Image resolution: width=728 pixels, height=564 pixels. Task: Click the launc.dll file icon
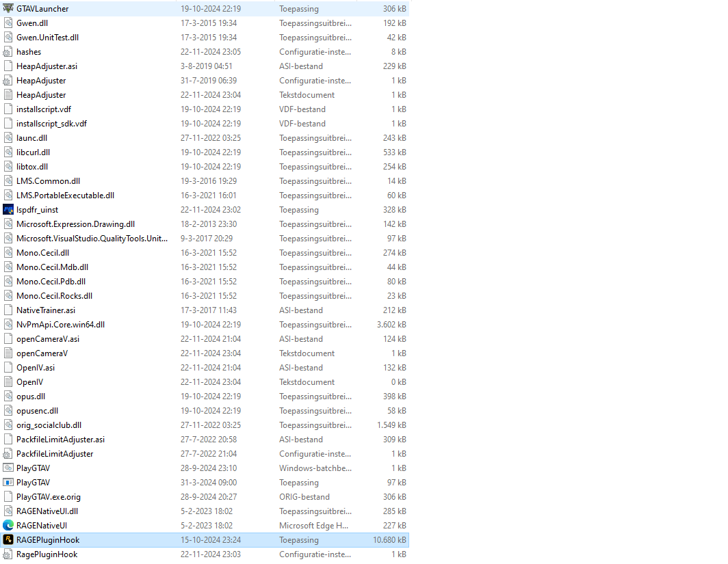[x=8, y=138]
